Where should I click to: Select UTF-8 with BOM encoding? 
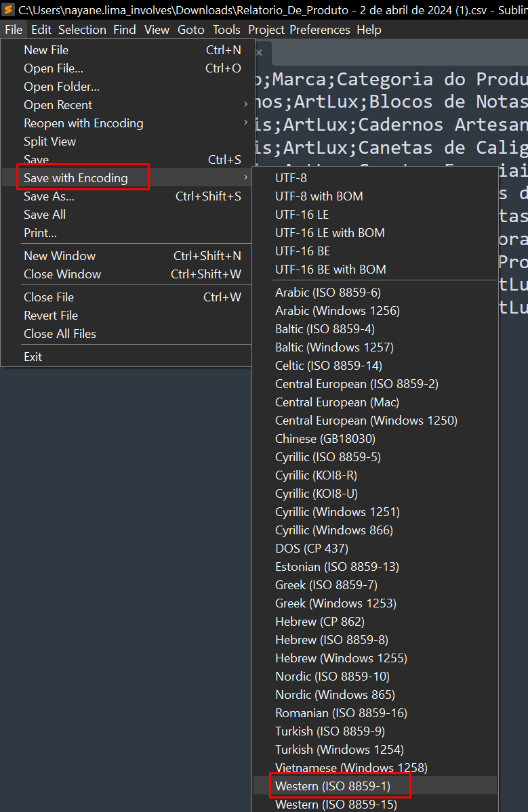tap(319, 196)
